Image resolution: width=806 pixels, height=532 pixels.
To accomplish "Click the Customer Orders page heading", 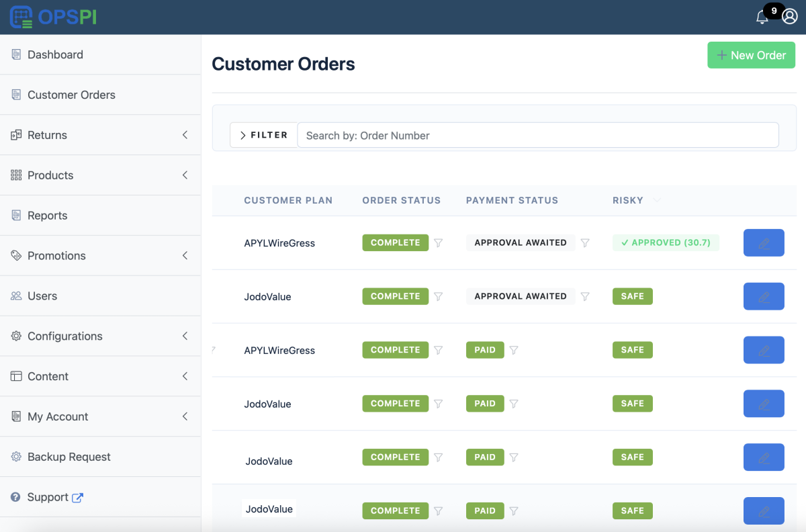I will click(283, 64).
